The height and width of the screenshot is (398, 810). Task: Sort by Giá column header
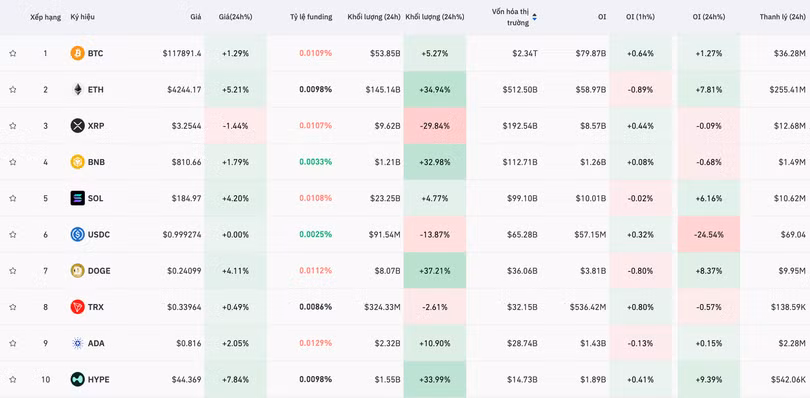coord(195,17)
